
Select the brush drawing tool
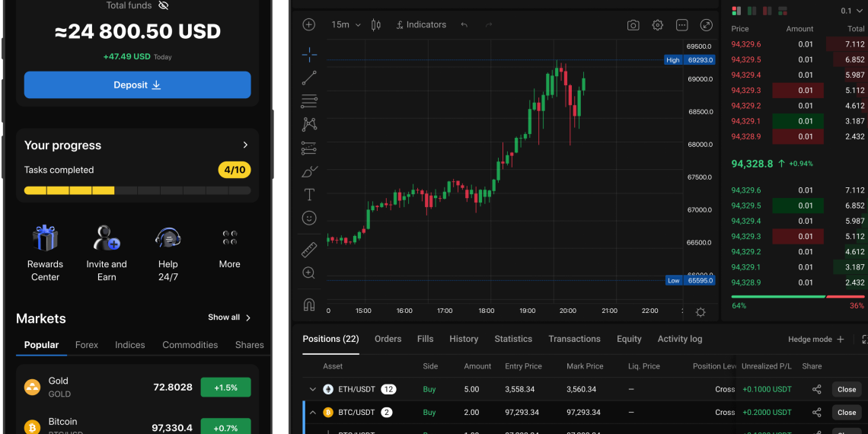coord(309,171)
